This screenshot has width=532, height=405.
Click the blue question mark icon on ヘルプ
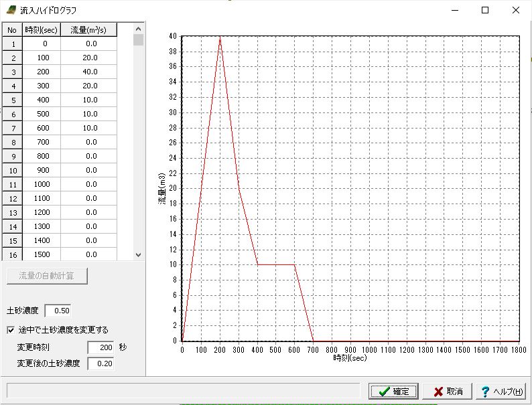coord(486,392)
